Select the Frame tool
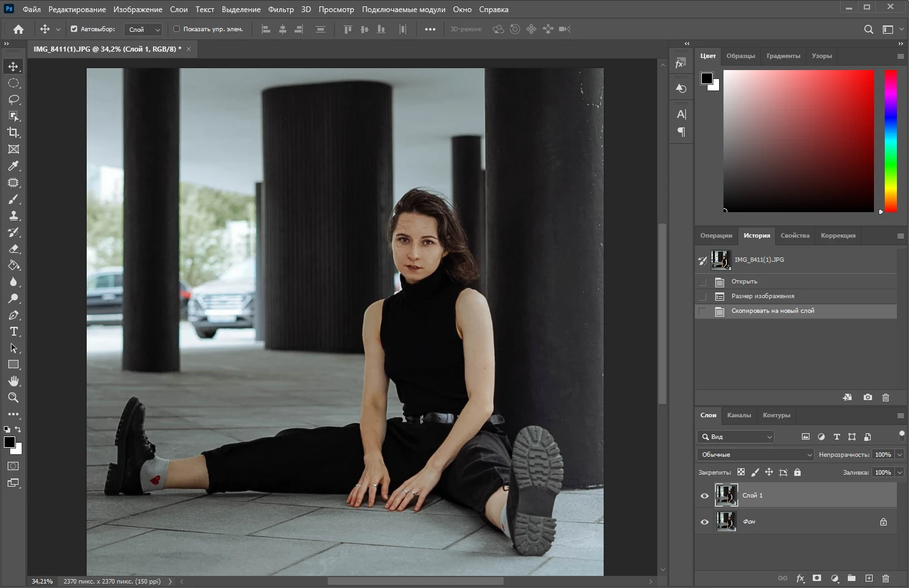 click(13, 149)
